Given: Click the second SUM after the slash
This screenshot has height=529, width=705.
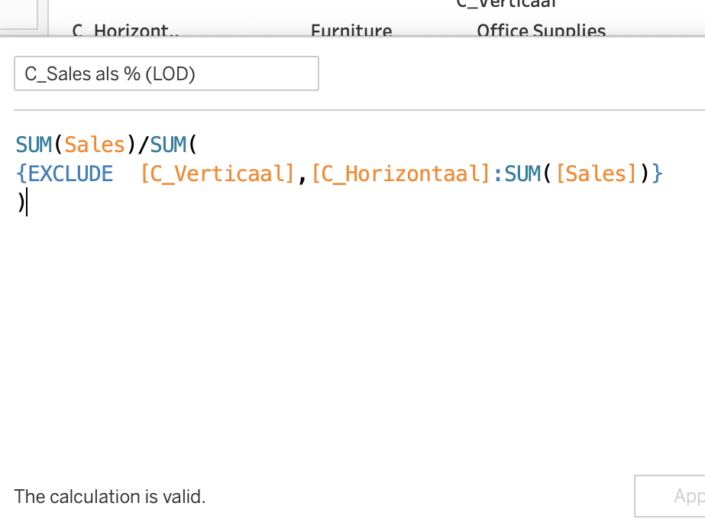Looking at the screenshot, I should pos(168,145).
